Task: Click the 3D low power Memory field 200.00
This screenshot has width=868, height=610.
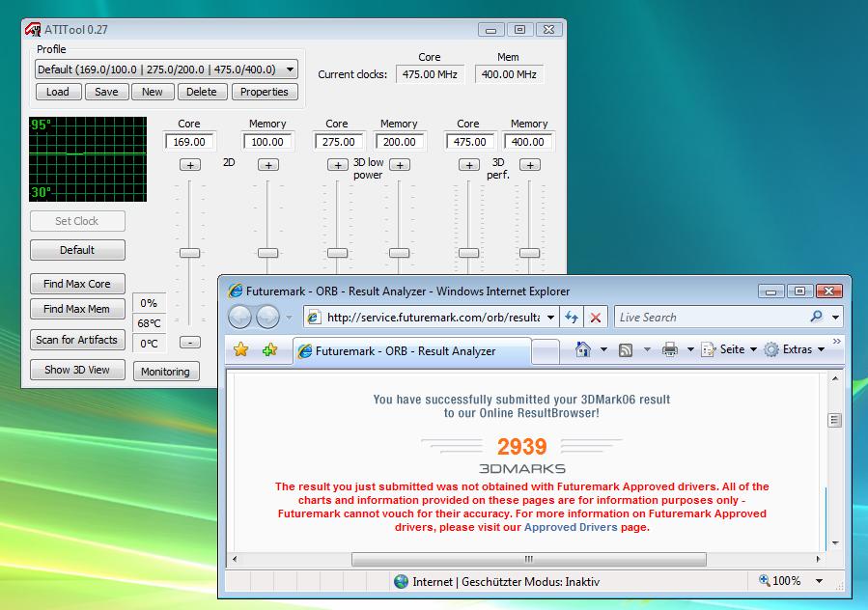Action: (399, 142)
